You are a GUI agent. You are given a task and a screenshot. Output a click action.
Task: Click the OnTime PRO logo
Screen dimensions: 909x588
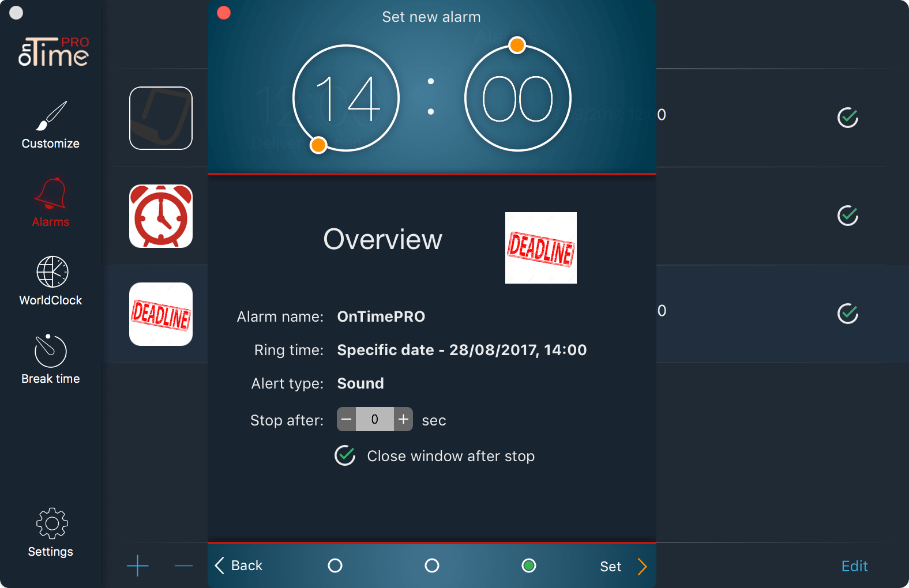(54, 51)
